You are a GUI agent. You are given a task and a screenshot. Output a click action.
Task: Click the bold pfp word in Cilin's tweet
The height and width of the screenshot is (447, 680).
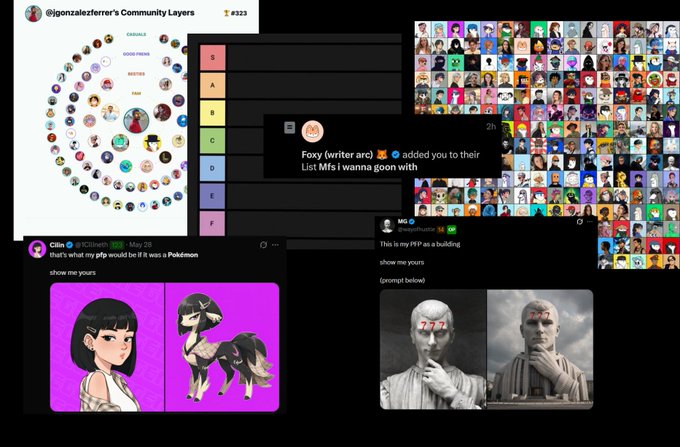point(101,255)
